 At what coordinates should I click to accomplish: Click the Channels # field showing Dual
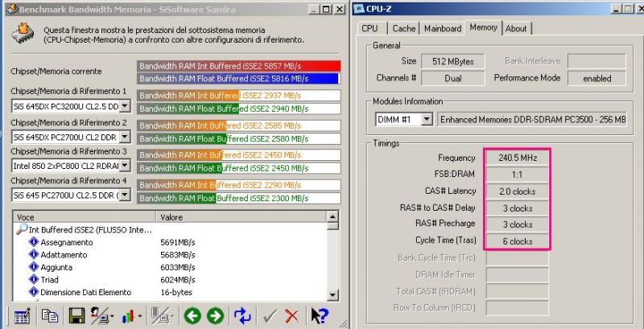(453, 78)
